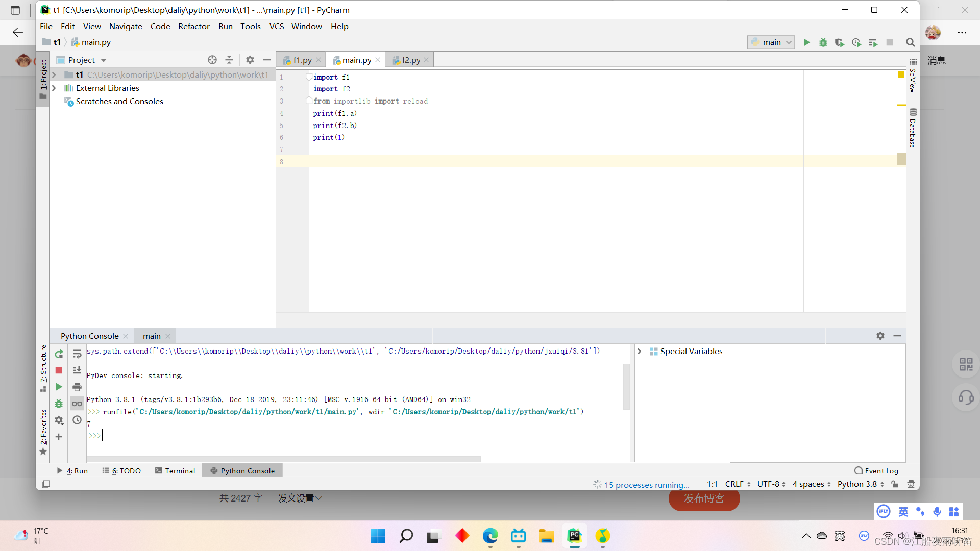Expand Special Variables node

639,351
